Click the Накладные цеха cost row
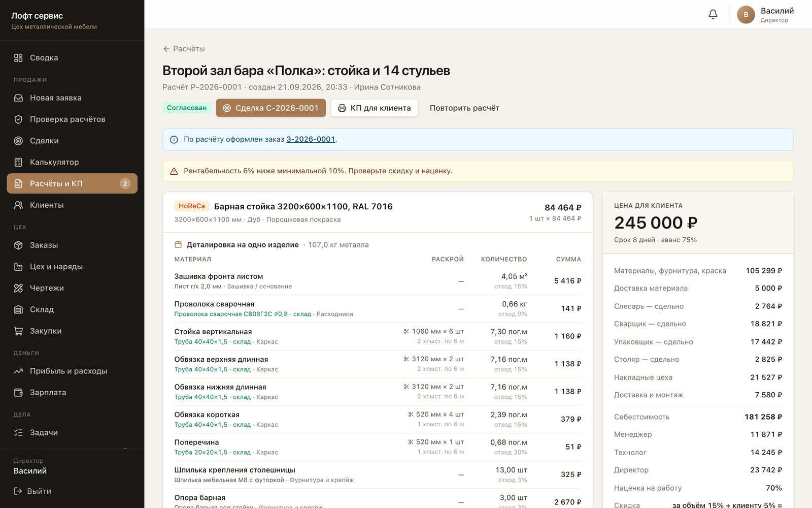This screenshot has height=508, width=812. click(698, 377)
